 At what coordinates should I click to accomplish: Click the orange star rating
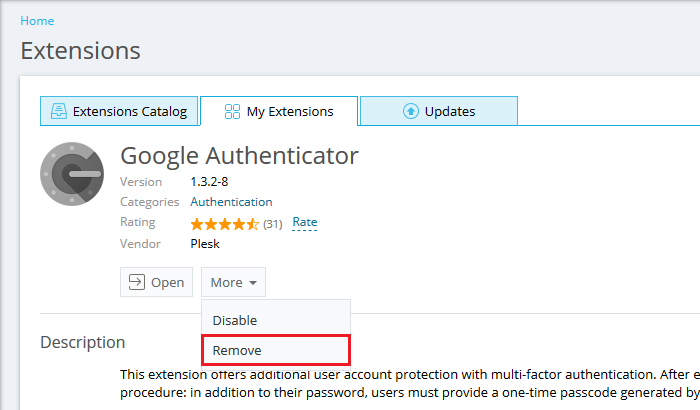[x=225, y=224]
